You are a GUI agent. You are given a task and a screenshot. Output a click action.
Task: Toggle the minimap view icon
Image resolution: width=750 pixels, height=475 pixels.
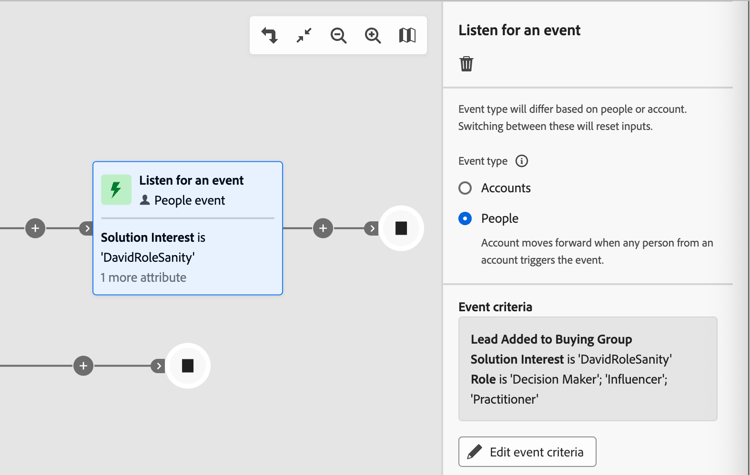click(407, 35)
